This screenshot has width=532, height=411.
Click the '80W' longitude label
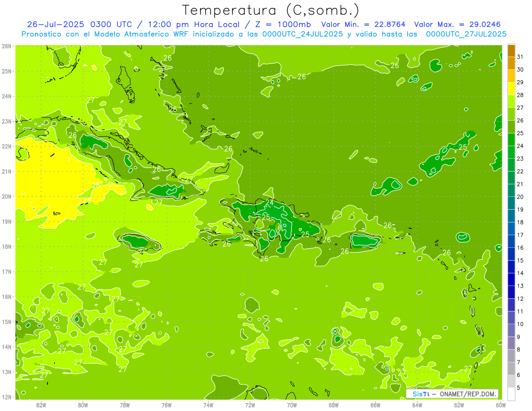[82, 405]
